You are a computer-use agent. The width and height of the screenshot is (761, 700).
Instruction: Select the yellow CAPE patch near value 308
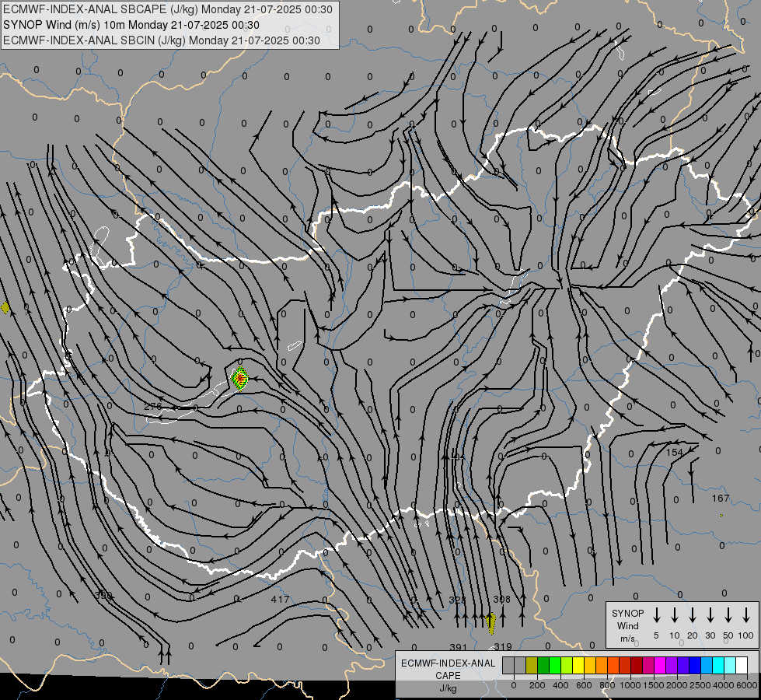[x=490, y=624]
